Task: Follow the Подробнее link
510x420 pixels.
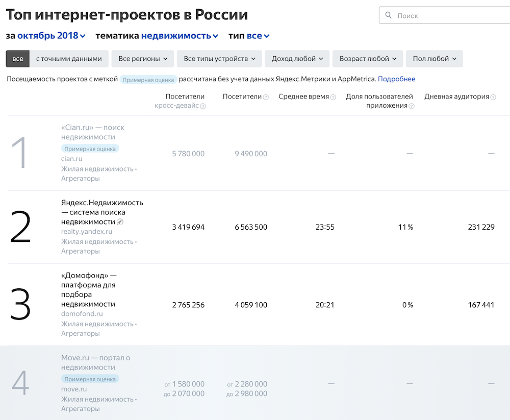Action: (396, 79)
